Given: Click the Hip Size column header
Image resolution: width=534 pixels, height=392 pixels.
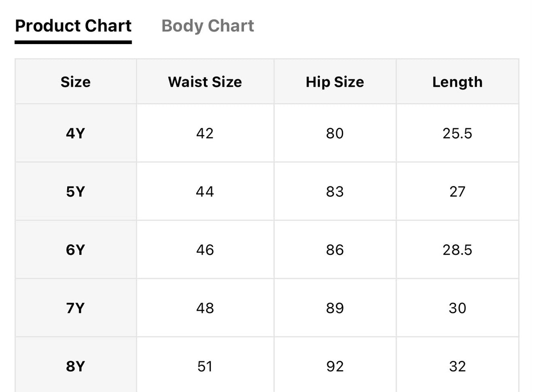Looking at the screenshot, I should 335,82.
